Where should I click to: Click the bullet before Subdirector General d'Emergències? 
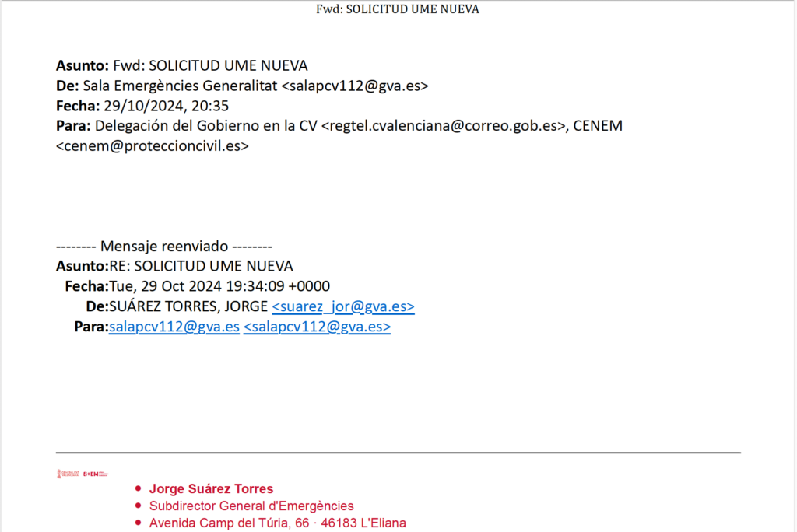138,506
